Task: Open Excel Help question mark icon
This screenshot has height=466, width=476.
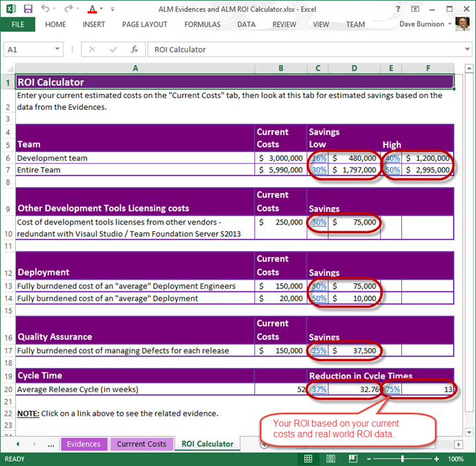Action: pyautogui.click(x=399, y=9)
